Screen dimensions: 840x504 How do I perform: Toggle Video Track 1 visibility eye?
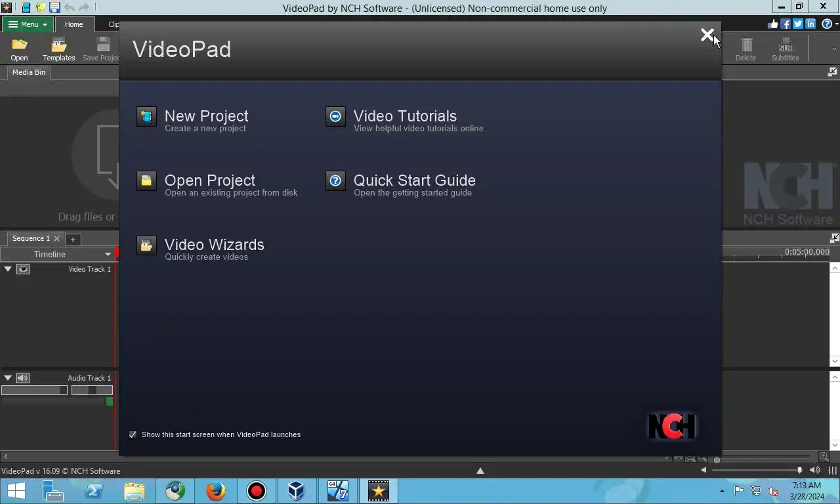click(23, 269)
